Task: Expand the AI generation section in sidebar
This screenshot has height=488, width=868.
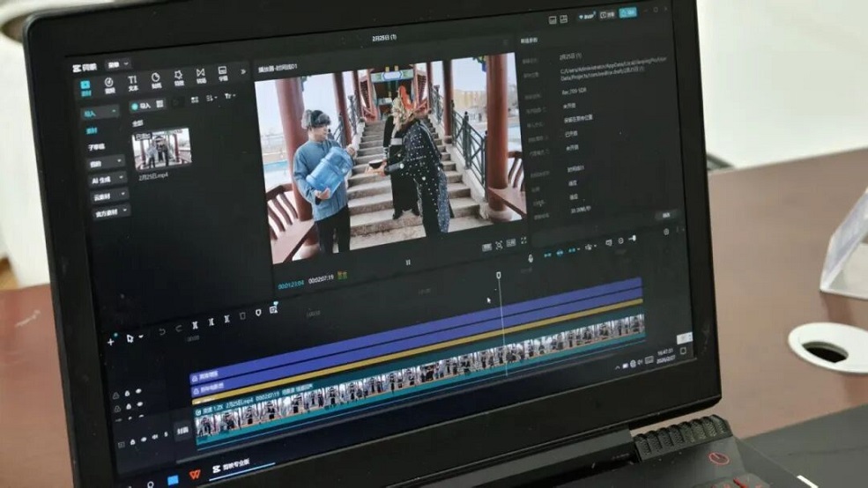Action: 108,179
